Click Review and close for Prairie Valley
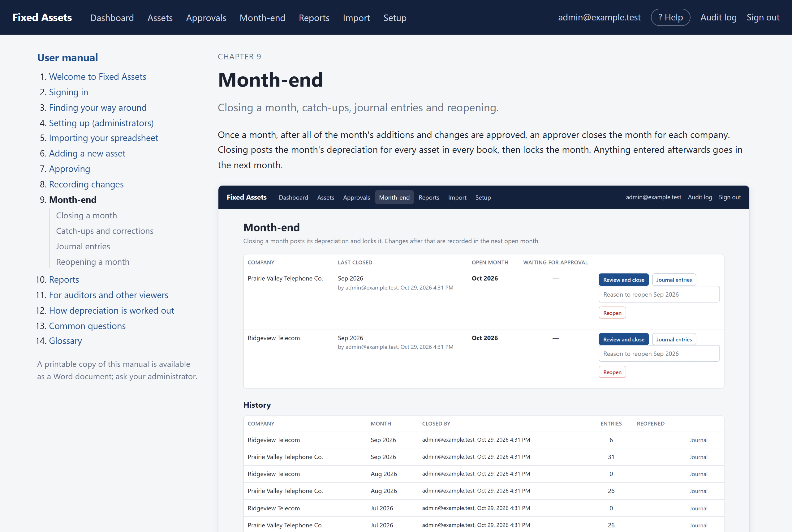Image resolution: width=792 pixels, height=532 pixels. 623,280
